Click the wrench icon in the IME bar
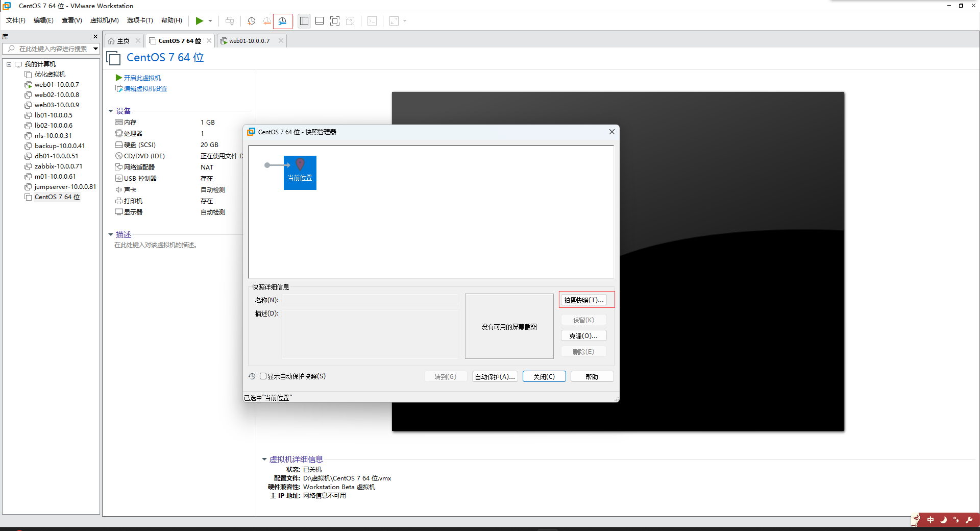Viewport: 980px width, 531px height. point(969,520)
